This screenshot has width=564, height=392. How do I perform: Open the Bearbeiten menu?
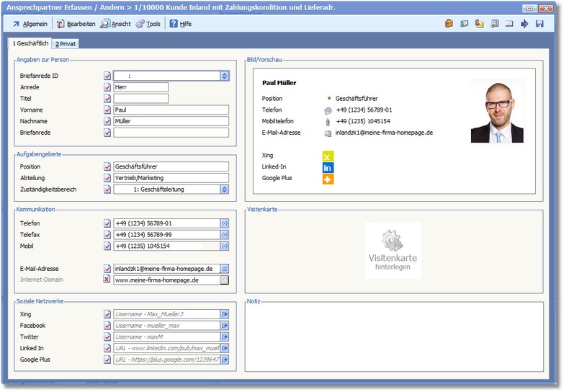[x=76, y=24]
